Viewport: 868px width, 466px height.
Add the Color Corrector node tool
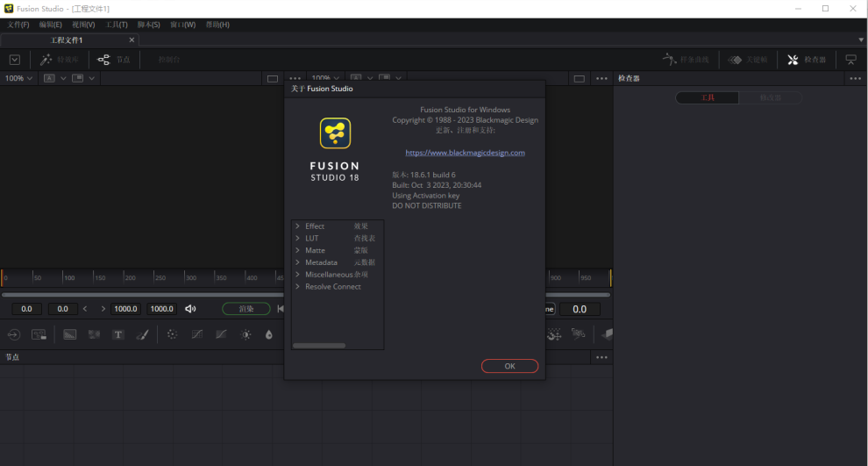pyautogui.click(x=172, y=334)
